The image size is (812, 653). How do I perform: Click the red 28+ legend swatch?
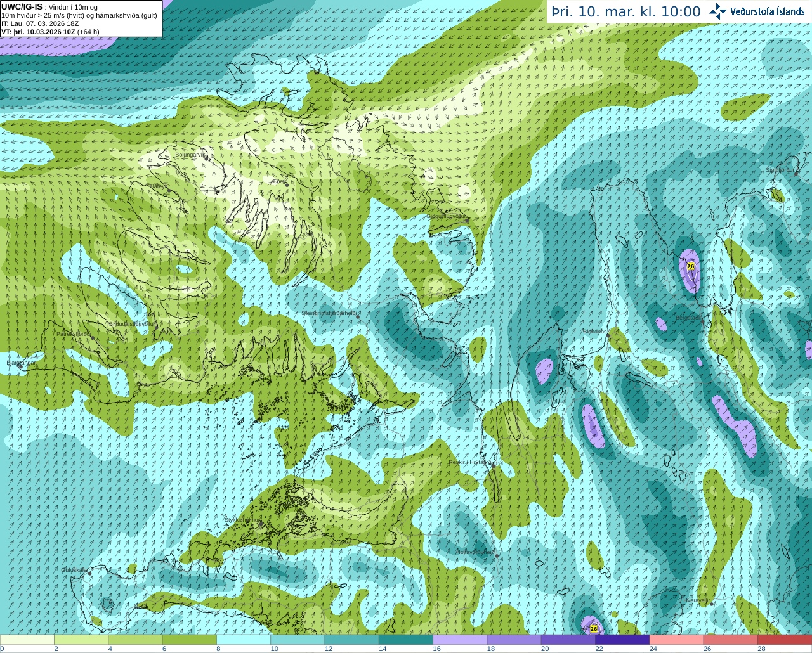(x=785, y=640)
